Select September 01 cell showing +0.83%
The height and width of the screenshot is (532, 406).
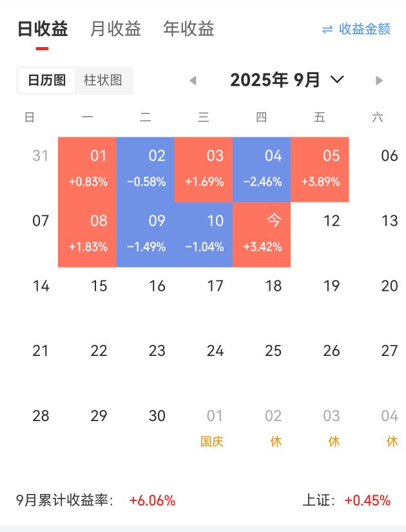87,170
